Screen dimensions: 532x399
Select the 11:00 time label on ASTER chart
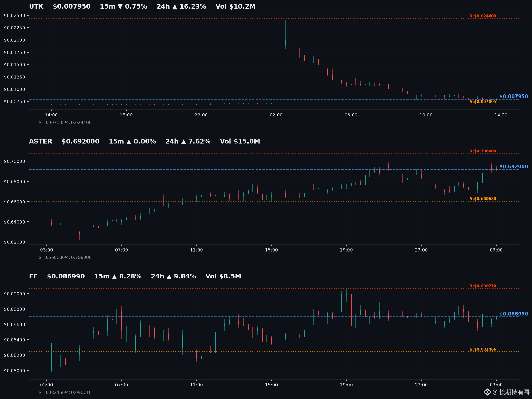point(196,250)
